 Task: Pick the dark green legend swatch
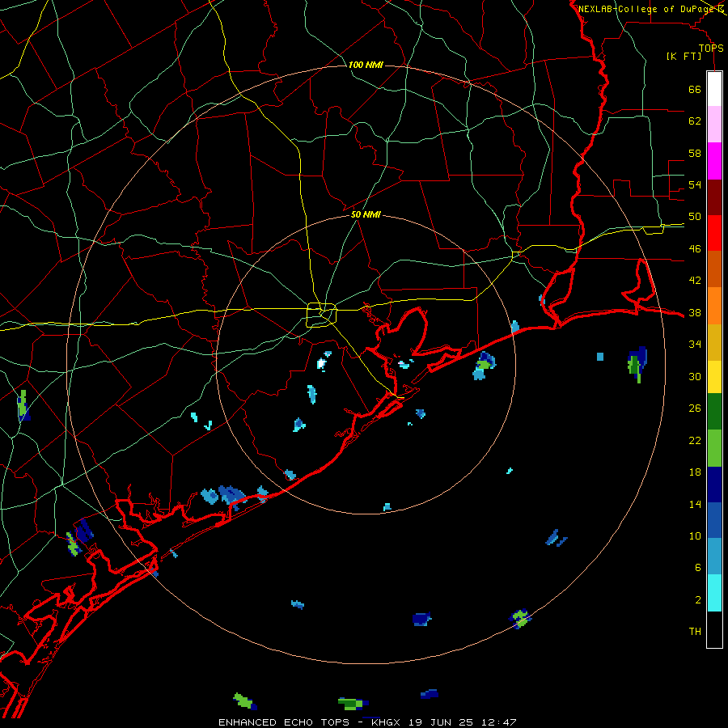point(714,412)
